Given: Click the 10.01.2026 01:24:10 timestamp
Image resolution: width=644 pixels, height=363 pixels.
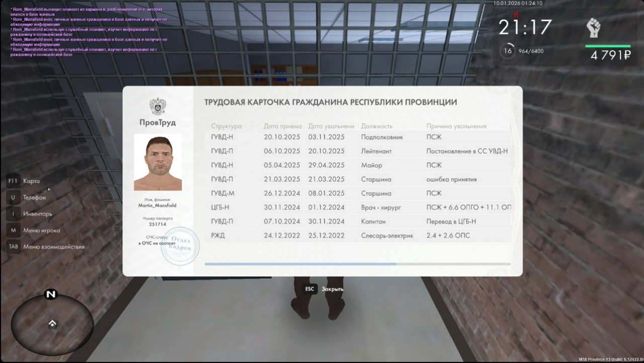Looking at the screenshot, I should pyautogui.click(x=518, y=3).
